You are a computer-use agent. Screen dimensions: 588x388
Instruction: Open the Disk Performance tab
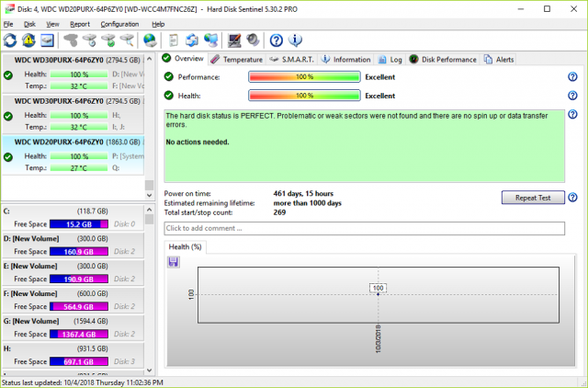click(x=444, y=59)
